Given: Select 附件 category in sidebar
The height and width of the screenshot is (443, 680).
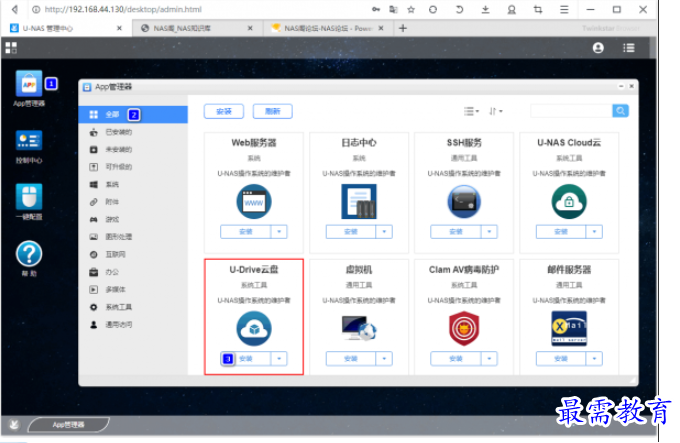Looking at the screenshot, I should [x=133, y=202].
